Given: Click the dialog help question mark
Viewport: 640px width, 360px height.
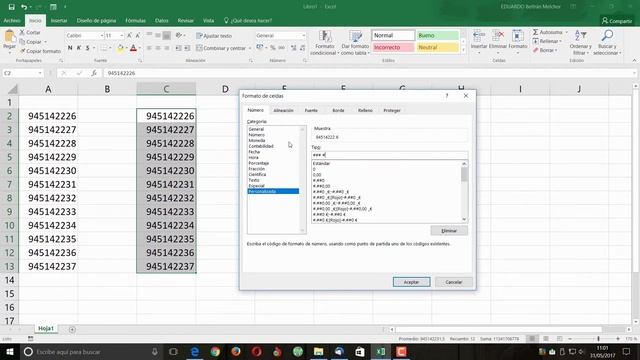Looking at the screenshot, I should [x=447, y=96].
